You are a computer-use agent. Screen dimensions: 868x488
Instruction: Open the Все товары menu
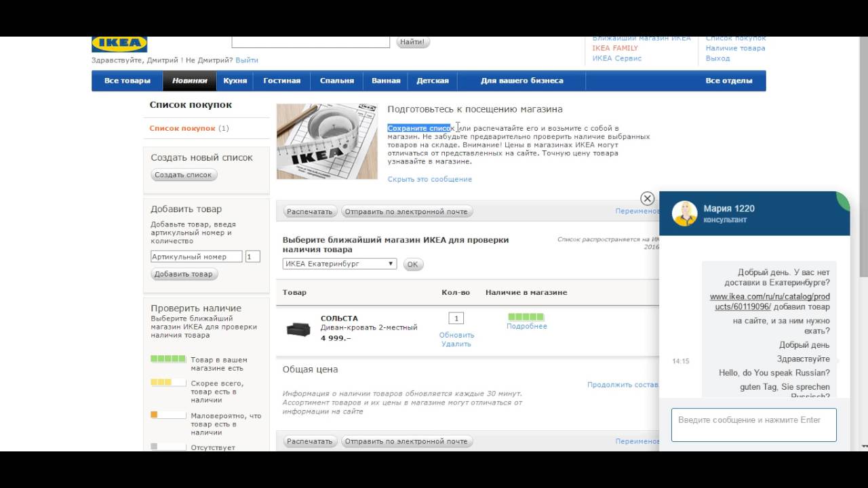[x=127, y=81]
